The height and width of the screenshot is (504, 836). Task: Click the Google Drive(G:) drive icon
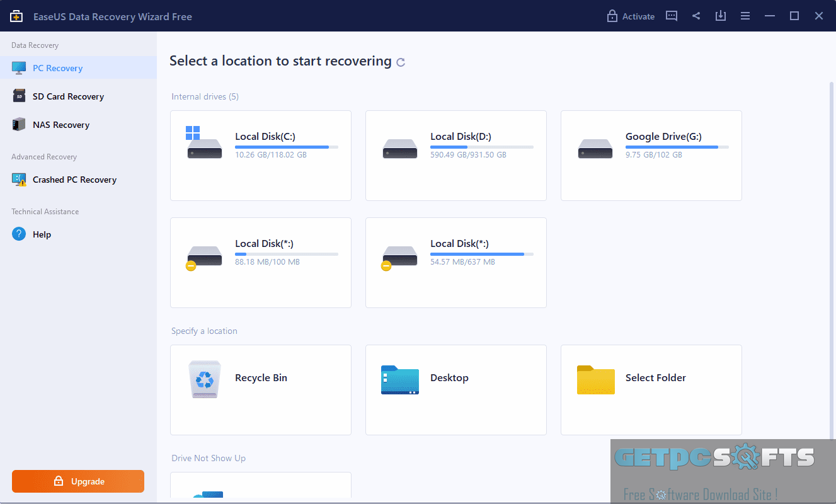coord(595,149)
